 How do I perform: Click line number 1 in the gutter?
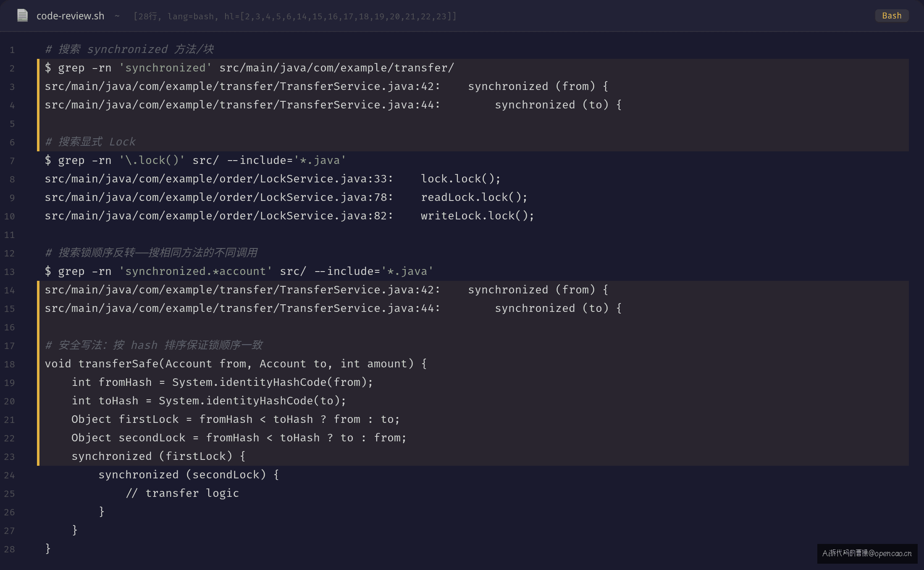[x=12, y=50]
